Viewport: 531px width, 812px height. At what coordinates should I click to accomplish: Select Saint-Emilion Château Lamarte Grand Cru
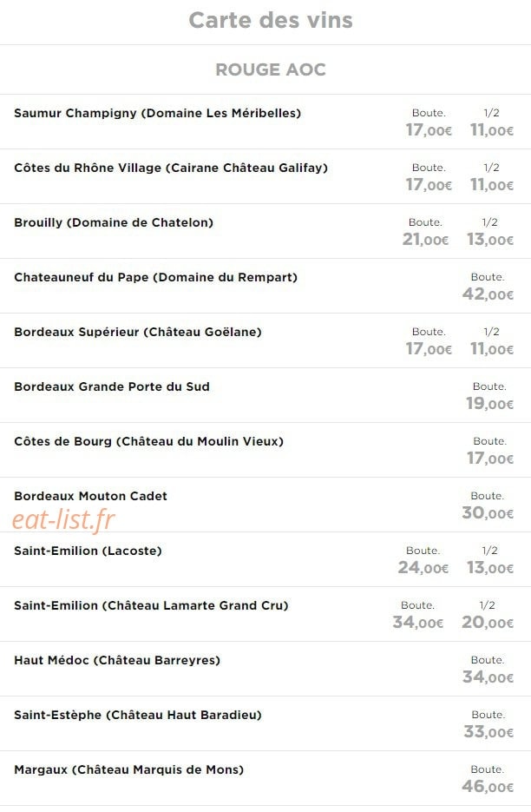tap(151, 605)
